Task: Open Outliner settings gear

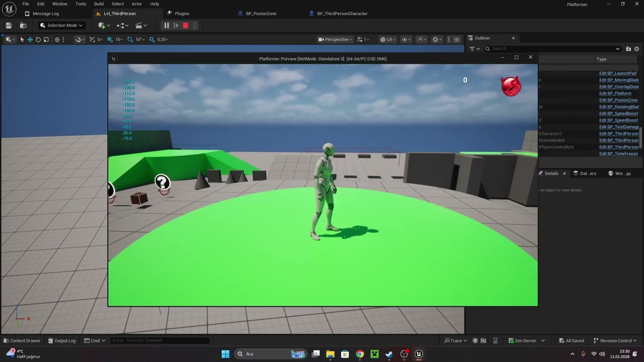Action: (636, 49)
